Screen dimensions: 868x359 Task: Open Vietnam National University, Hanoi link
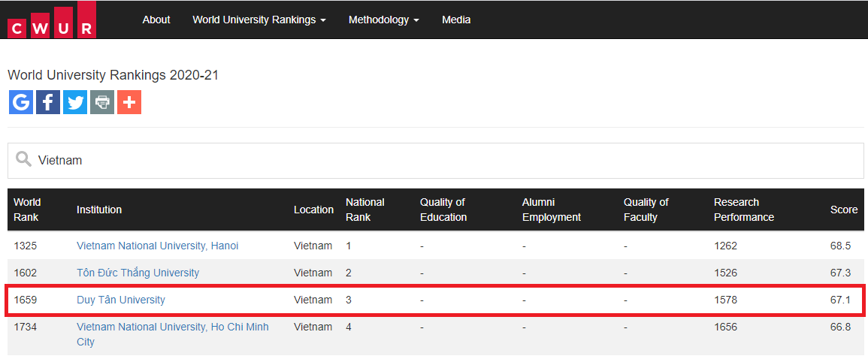(157, 246)
